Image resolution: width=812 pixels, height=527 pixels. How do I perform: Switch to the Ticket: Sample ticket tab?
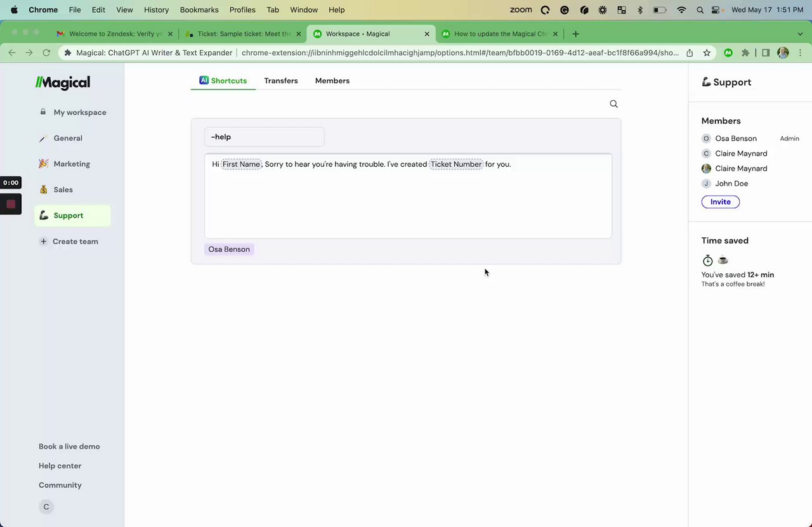click(243, 34)
